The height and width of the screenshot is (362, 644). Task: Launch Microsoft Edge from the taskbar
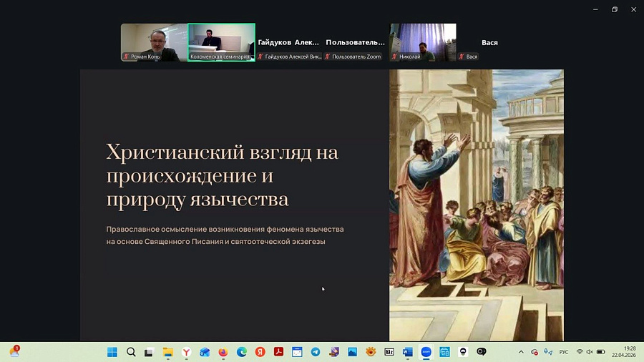click(x=242, y=352)
